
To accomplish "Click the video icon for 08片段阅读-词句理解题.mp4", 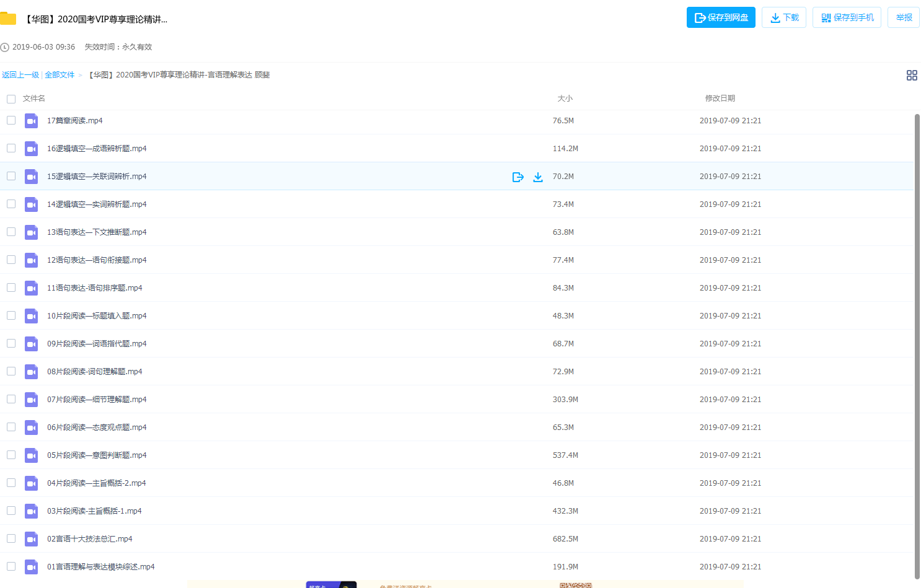I will click(x=32, y=372).
